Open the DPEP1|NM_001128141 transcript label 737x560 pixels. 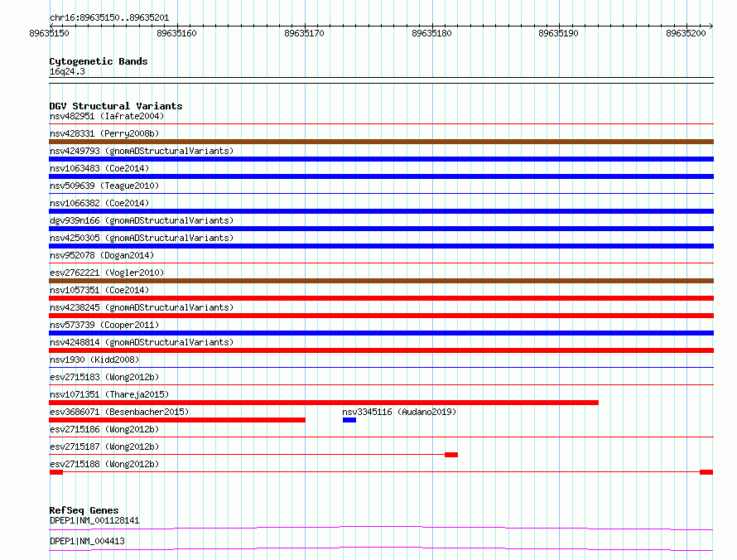(x=94, y=520)
